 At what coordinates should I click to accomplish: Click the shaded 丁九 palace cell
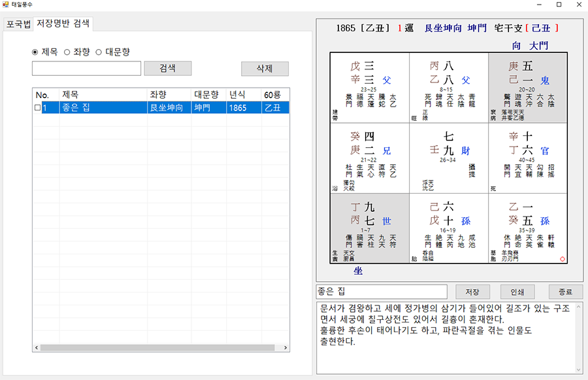[x=370, y=228]
